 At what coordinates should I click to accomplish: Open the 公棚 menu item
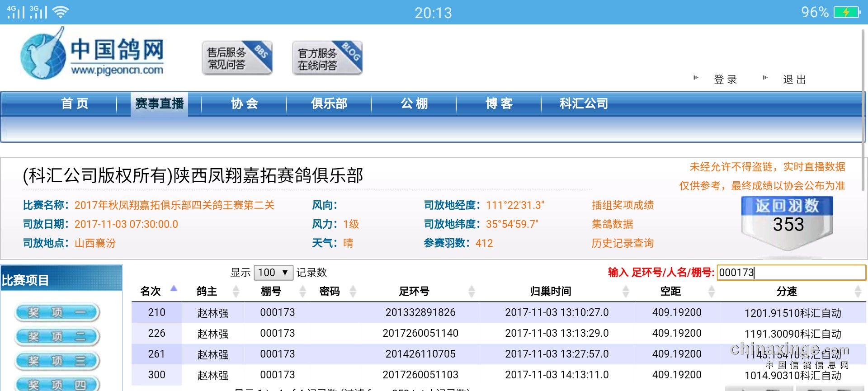pos(414,104)
